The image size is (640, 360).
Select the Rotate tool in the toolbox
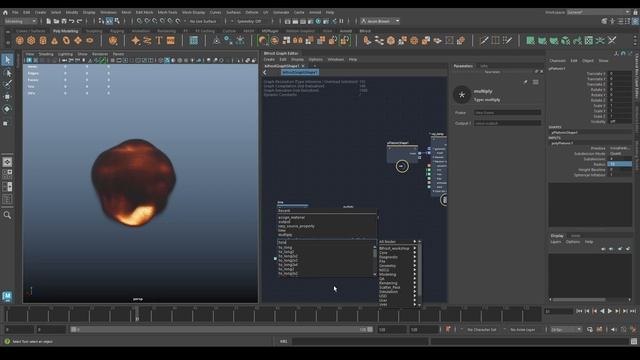coord(7,109)
